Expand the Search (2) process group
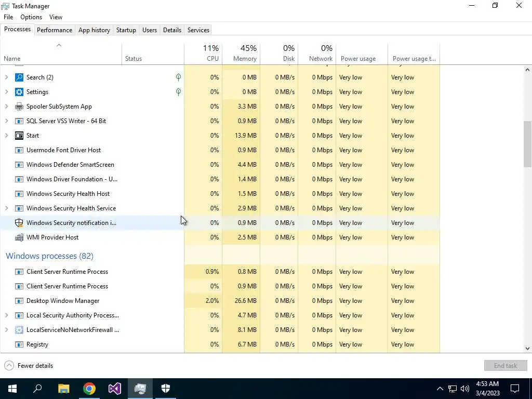The image size is (532, 399). [x=6, y=77]
